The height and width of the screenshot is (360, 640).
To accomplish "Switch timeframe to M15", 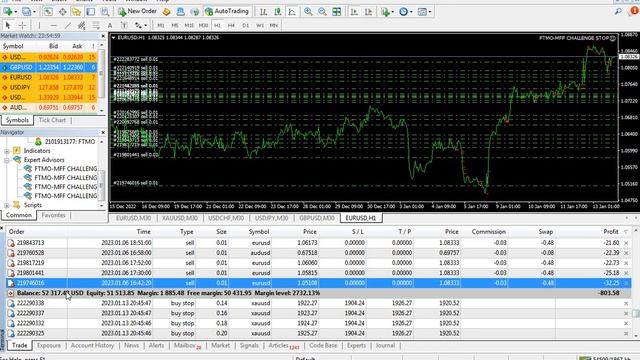I will coord(189,25).
